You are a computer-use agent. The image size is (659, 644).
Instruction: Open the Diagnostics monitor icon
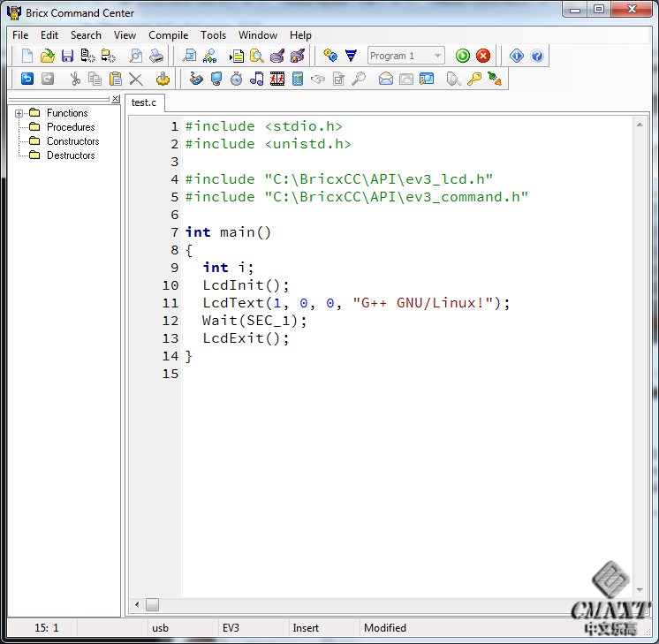coord(216,79)
